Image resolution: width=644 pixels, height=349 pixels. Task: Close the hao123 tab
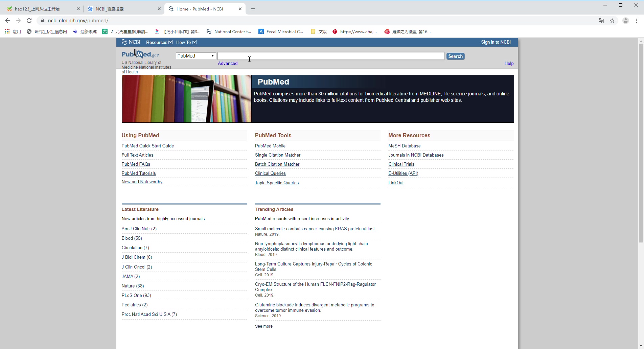coord(78,9)
